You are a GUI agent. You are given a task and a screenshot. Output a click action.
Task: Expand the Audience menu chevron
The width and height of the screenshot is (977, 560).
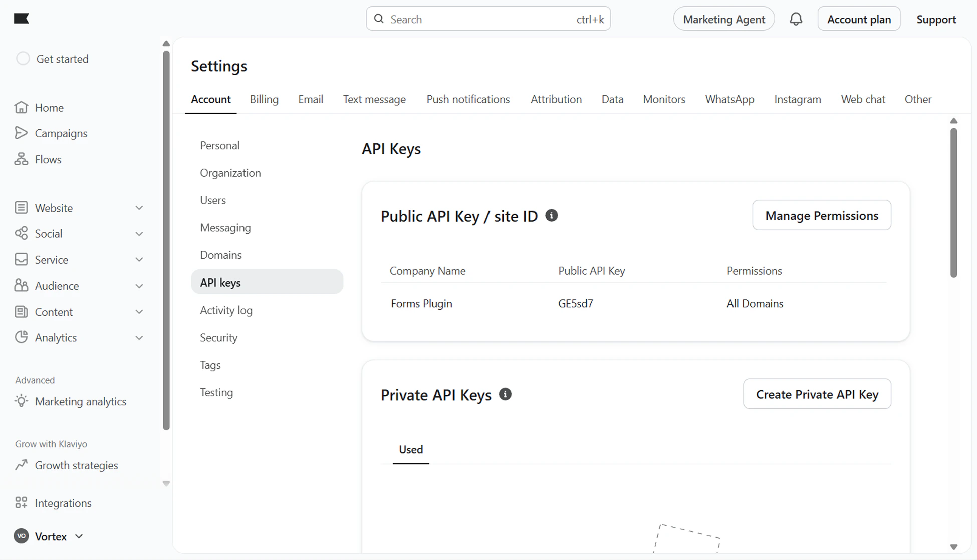point(139,286)
